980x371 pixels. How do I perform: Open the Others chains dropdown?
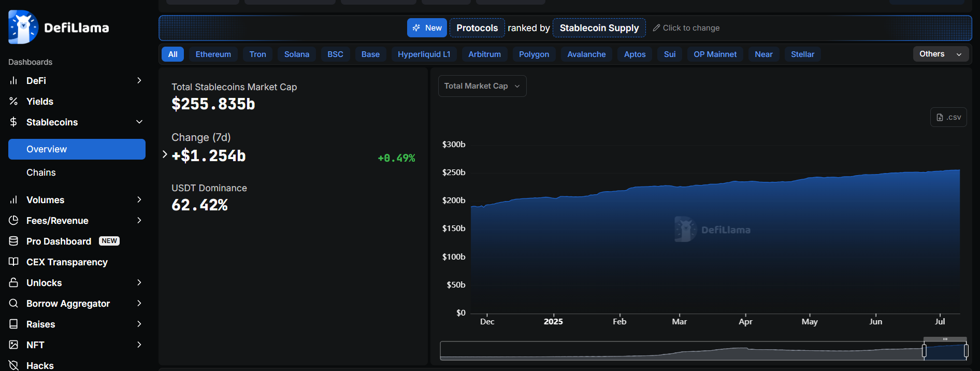coord(940,54)
